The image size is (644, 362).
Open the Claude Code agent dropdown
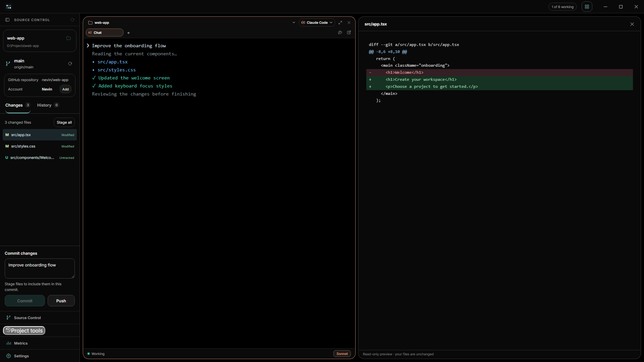317,22
